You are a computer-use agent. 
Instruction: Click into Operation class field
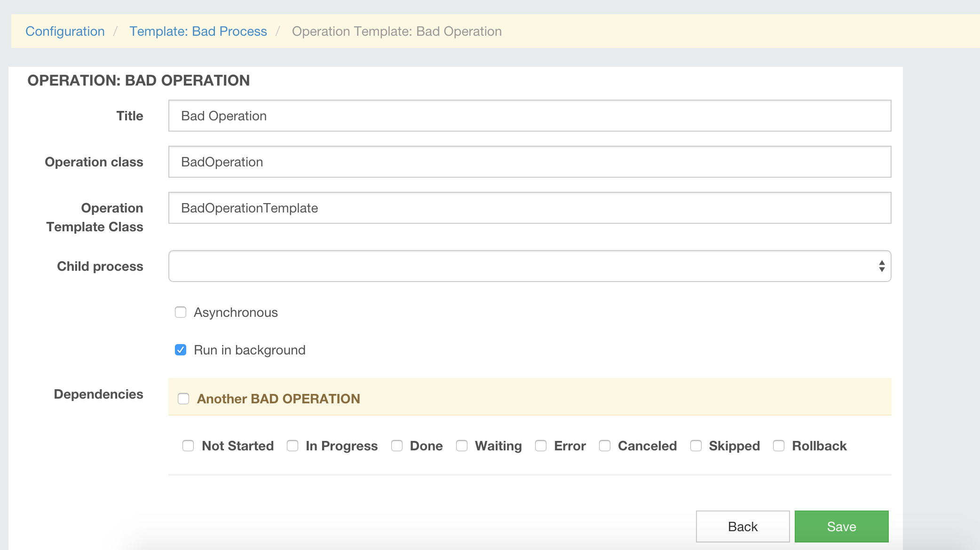(x=529, y=162)
